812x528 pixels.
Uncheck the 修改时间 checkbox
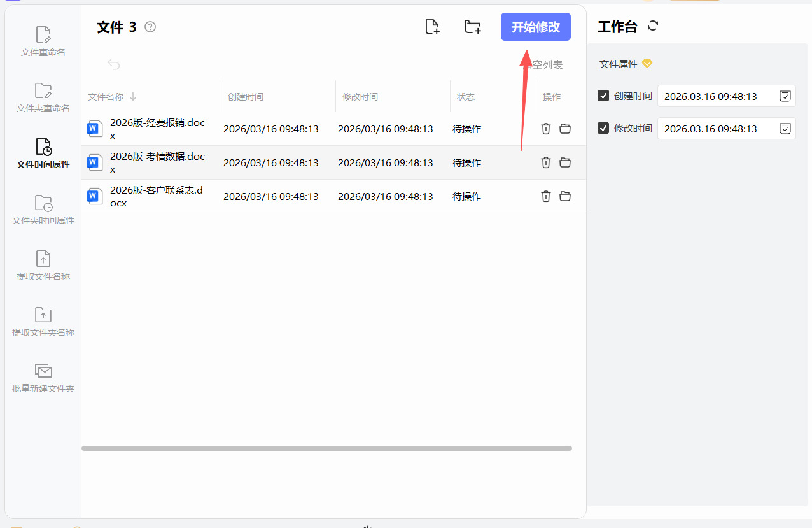click(603, 128)
